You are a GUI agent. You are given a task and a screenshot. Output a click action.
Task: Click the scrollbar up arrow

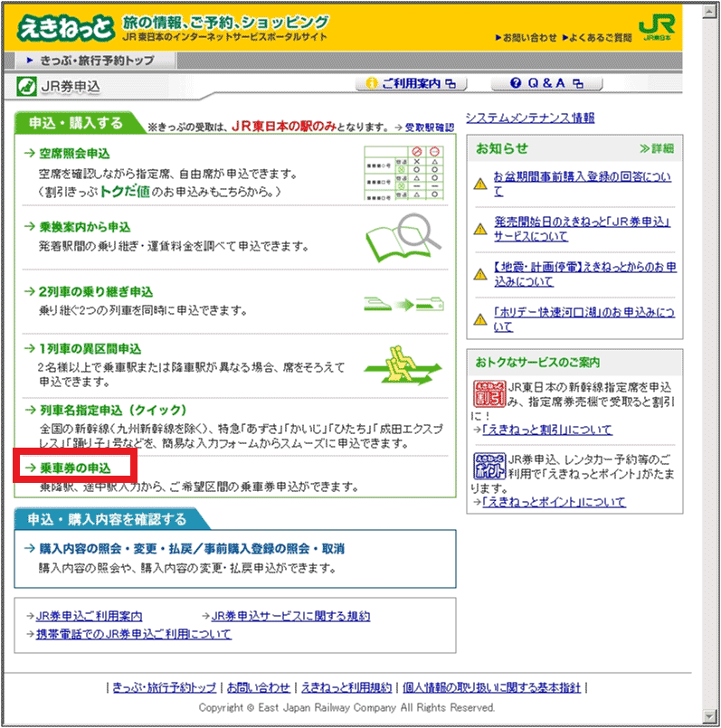709,12
